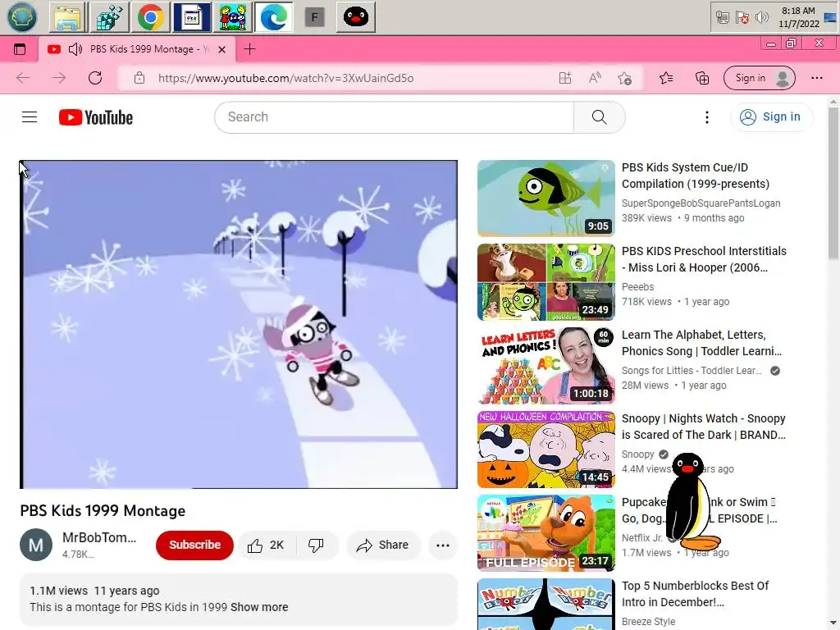Refresh the page in Edge
This screenshot has height=630, width=840.
(x=95, y=78)
